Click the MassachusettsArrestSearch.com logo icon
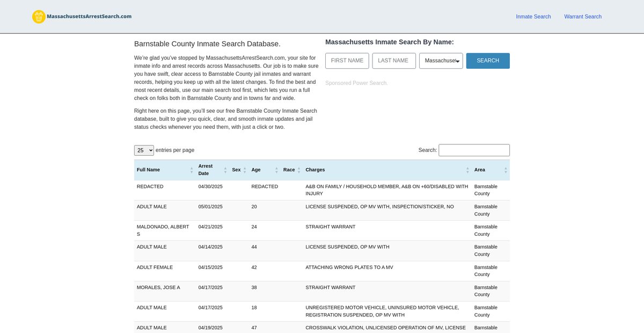Viewport: 644px width, 333px height. (x=39, y=17)
